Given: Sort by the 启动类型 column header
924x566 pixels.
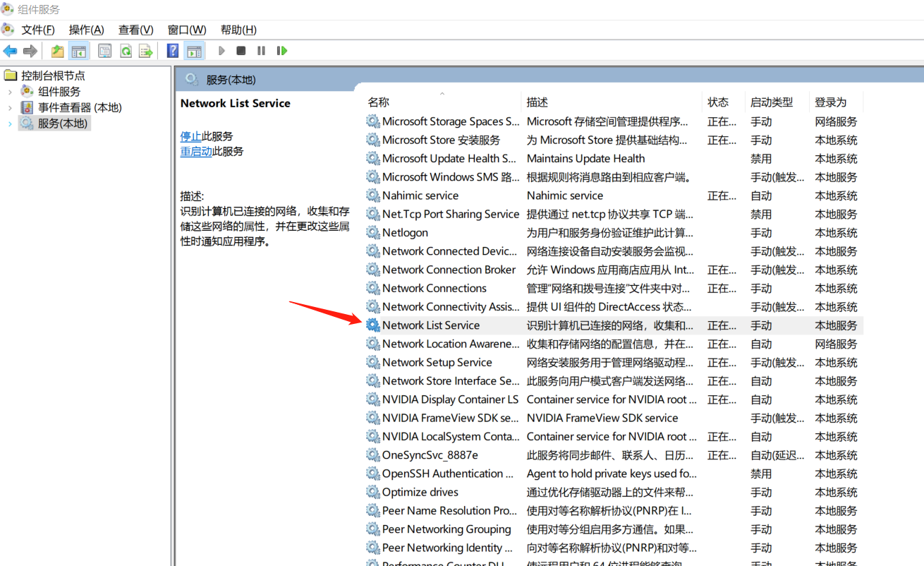Looking at the screenshot, I should [x=777, y=102].
